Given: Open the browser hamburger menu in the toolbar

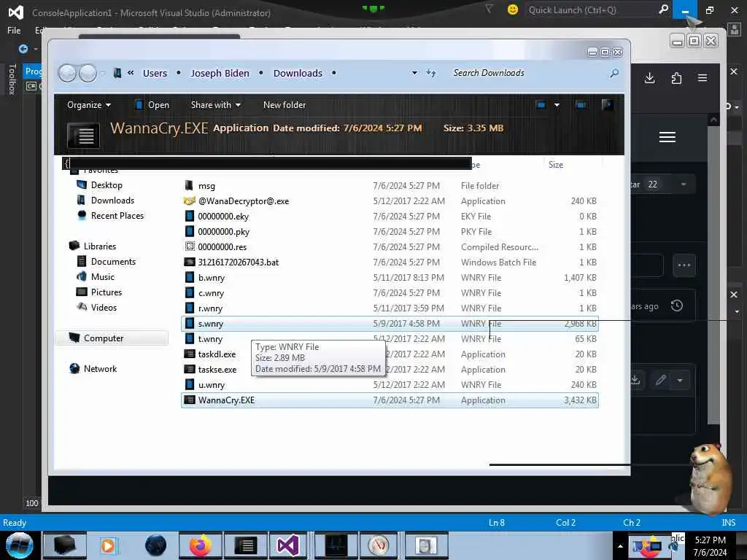Looking at the screenshot, I should point(703,77).
